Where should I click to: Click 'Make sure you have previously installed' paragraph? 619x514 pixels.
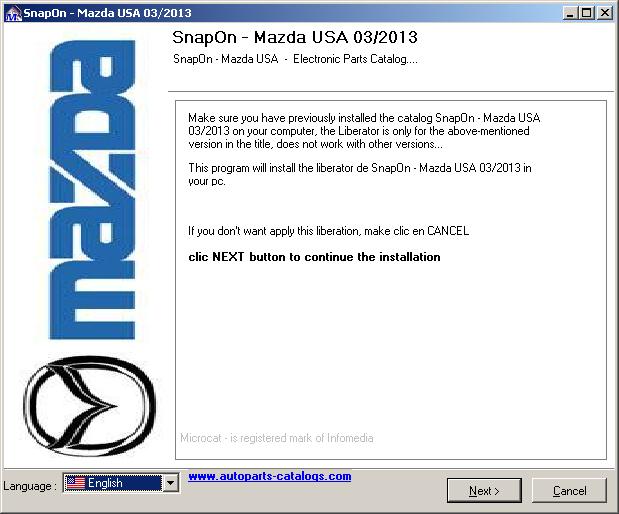[364, 131]
